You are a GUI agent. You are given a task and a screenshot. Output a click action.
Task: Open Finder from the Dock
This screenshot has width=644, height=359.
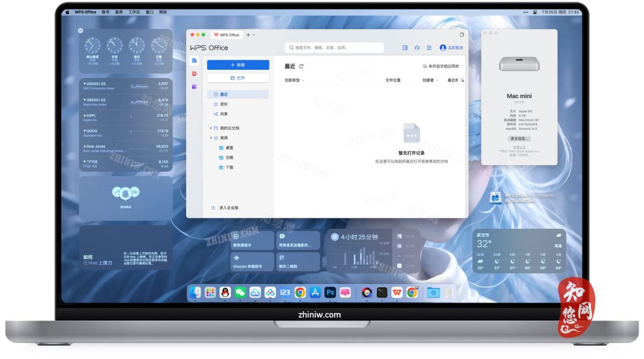[x=195, y=292]
